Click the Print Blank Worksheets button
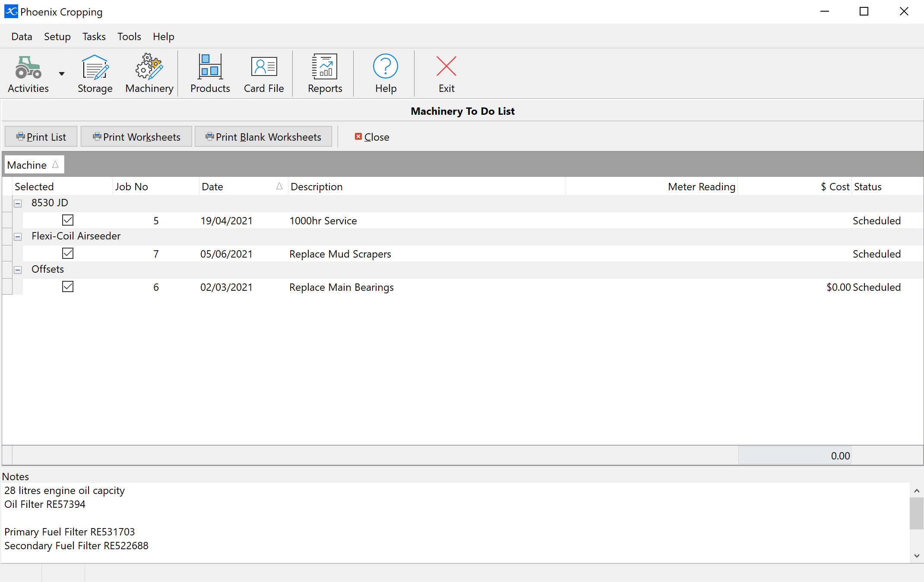 click(263, 137)
